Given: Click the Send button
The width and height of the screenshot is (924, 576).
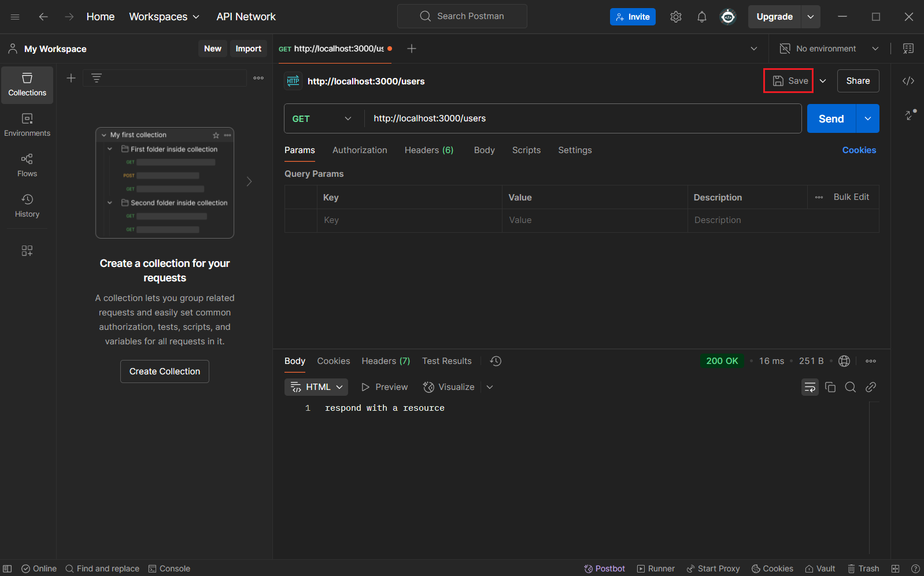Looking at the screenshot, I should click(x=831, y=118).
